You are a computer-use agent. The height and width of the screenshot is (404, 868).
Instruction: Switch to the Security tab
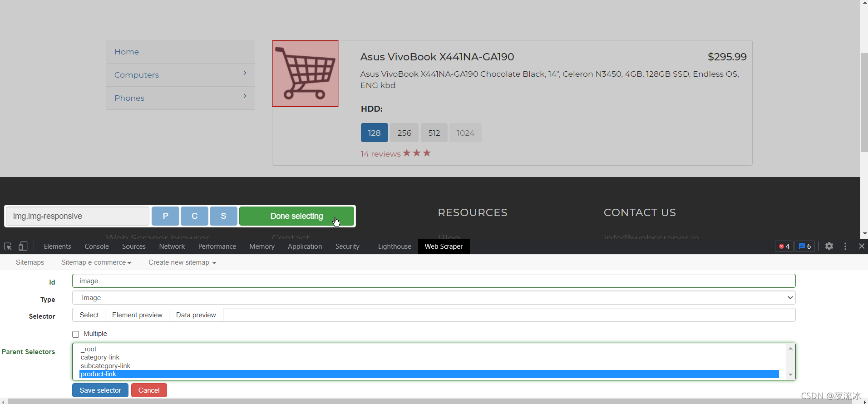click(x=347, y=246)
